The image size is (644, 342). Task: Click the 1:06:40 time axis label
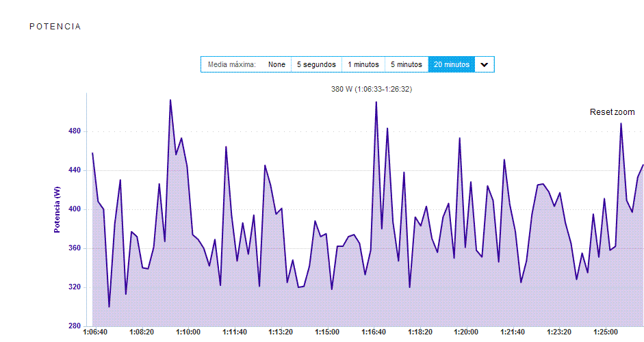94,332
